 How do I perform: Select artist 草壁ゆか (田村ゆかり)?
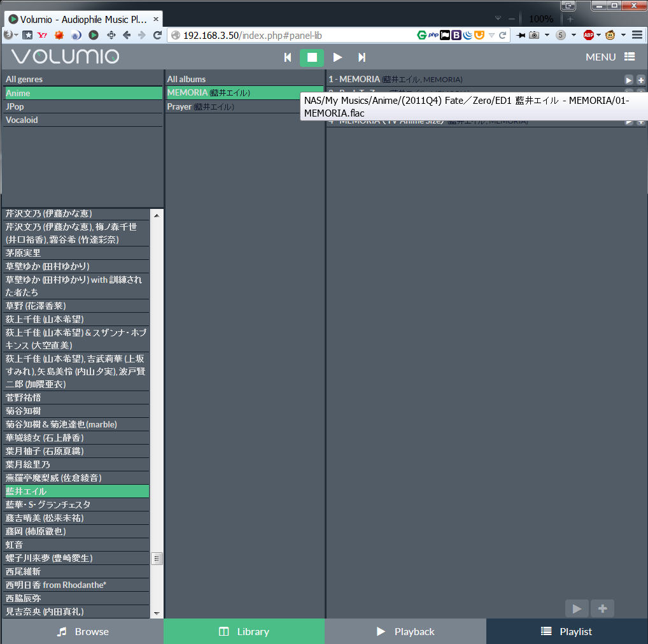tap(76, 266)
